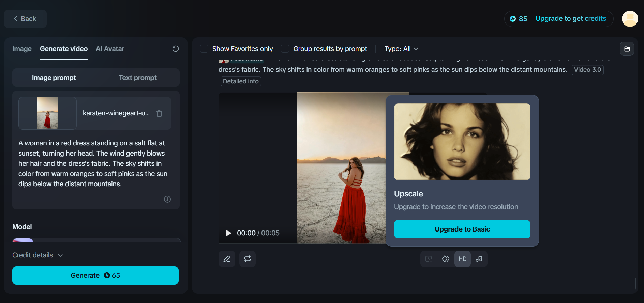This screenshot has height=303, width=644.
Task: Switch to the Image tab
Action: (x=22, y=49)
